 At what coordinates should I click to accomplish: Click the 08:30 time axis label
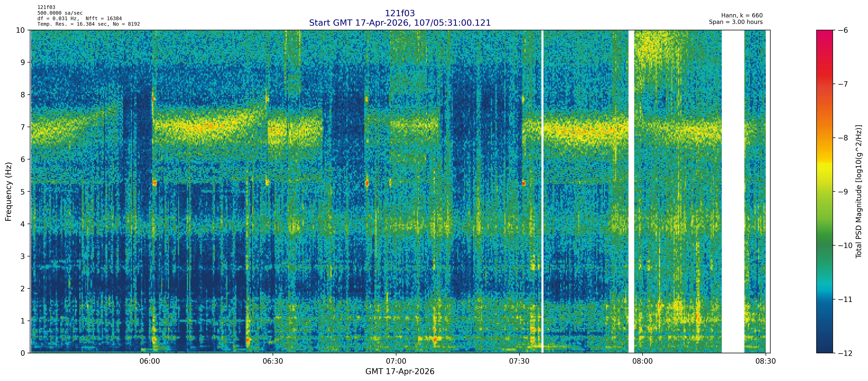[x=766, y=362]
